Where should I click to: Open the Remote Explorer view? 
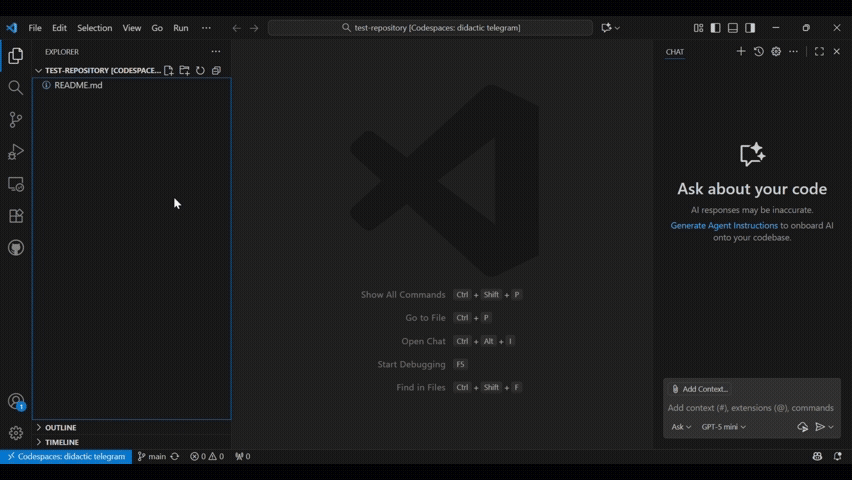click(16, 184)
